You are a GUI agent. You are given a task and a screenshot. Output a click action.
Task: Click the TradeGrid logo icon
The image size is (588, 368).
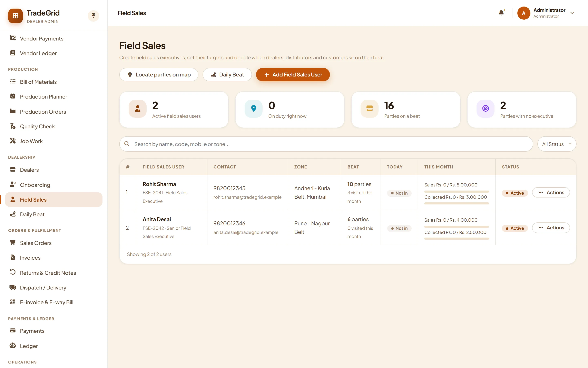coord(16,16)
